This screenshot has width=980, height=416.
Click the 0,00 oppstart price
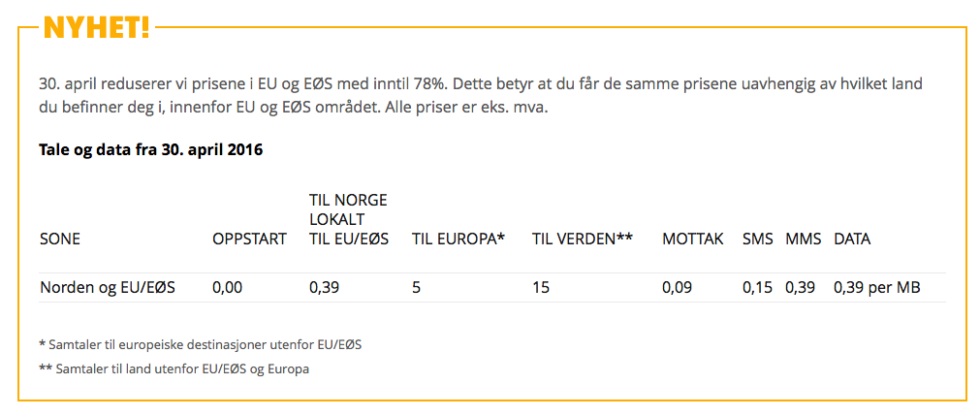226,288
